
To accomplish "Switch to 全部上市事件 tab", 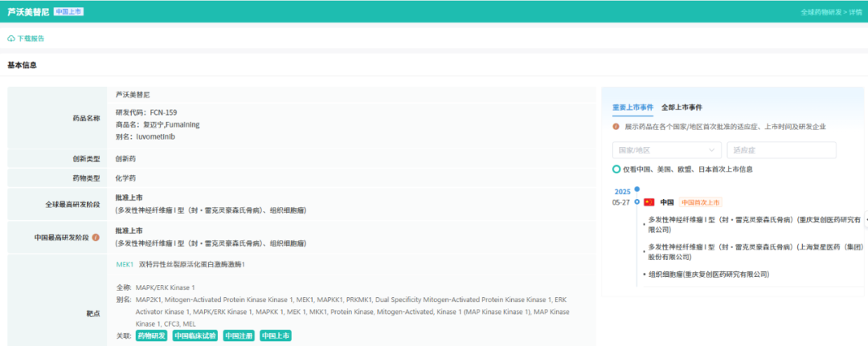I will (682, 108).
